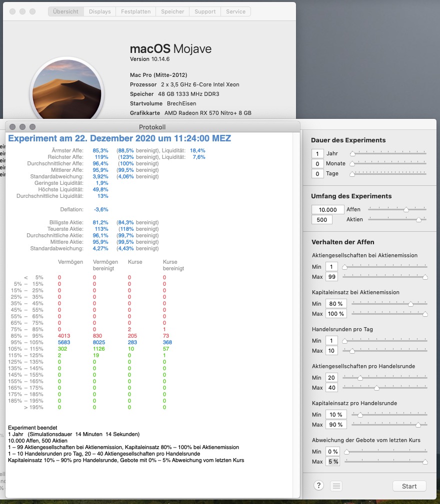Click the 'Version 10.14.6' text

149,59
